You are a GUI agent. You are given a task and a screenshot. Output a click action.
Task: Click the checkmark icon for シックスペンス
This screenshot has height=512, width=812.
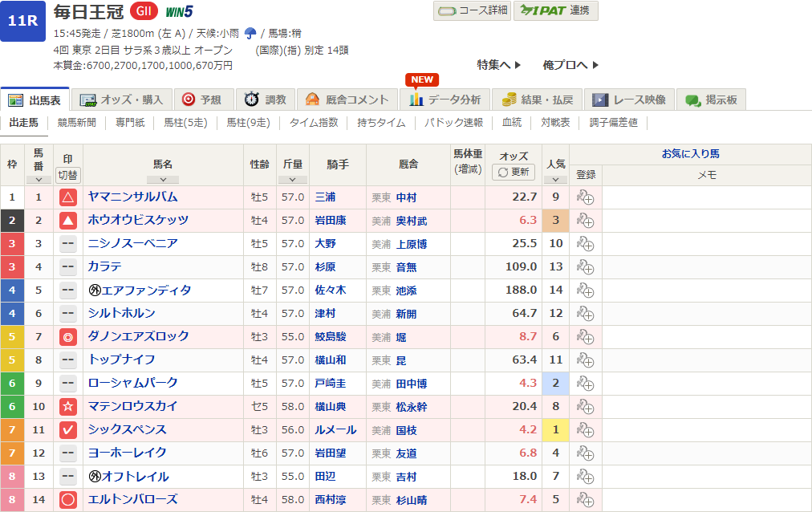[68, 430]
